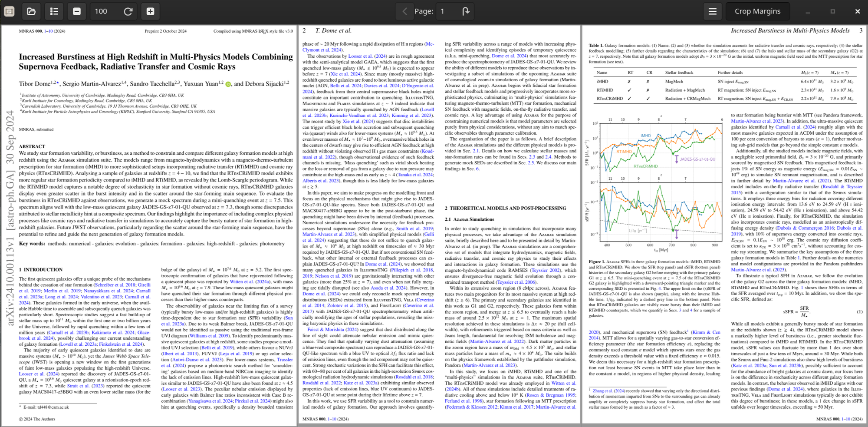Viewport: 868px width, 427px height.
Task: Click the Teyssier 2002 reference link
Action: coord(546,270)
